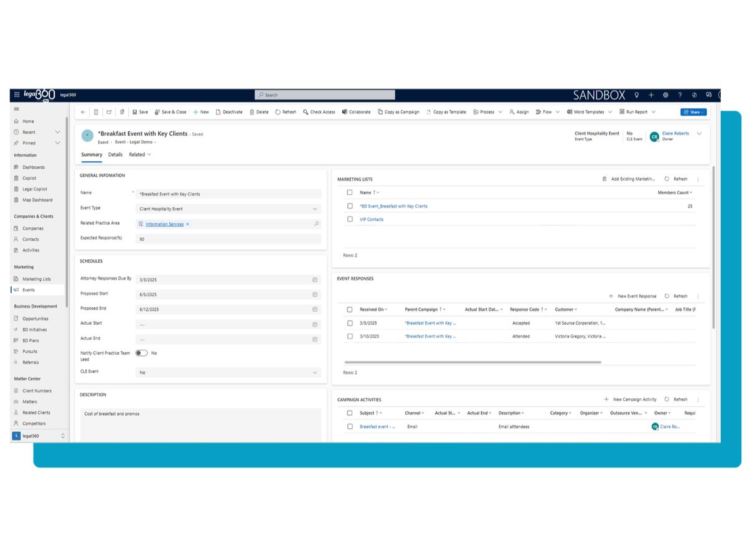Select all rows in Marketing Lists header checkbox
Screen dimensions: 747x560
[350, 192]
